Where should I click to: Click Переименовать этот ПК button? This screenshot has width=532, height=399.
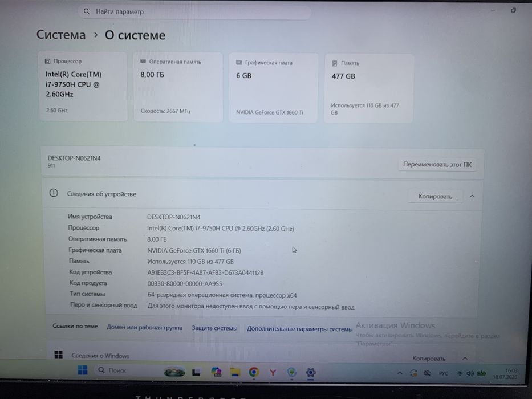[x=437, y=165]
